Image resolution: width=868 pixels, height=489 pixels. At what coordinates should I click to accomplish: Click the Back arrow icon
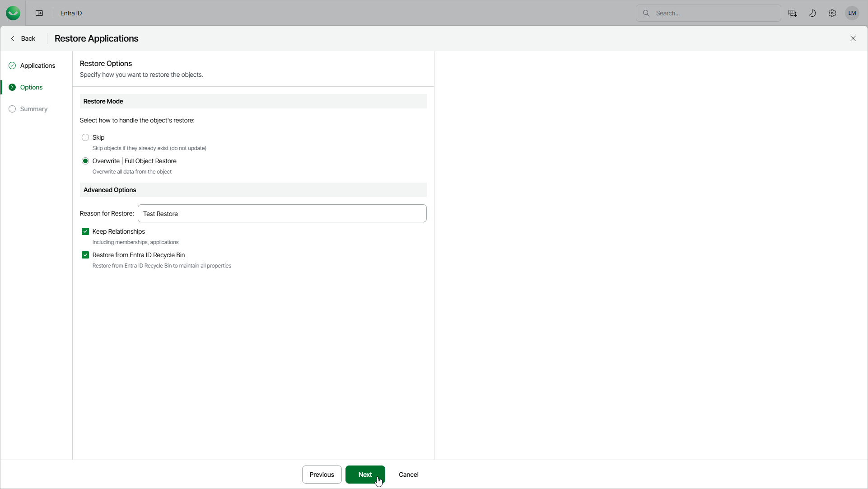13,38
